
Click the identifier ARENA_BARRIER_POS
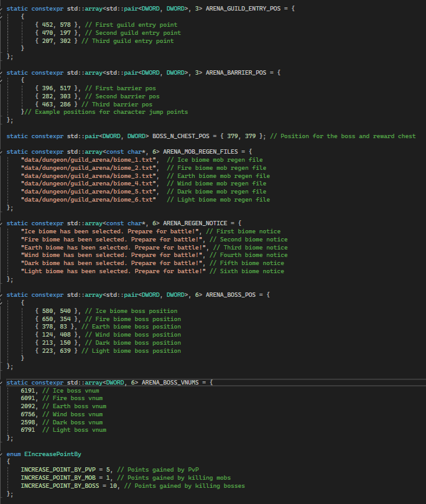236,73
